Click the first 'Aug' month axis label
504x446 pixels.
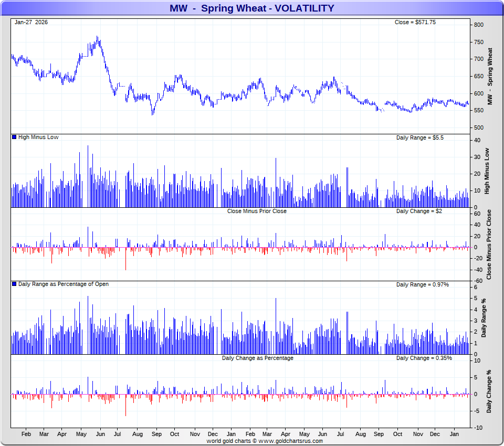137,434
